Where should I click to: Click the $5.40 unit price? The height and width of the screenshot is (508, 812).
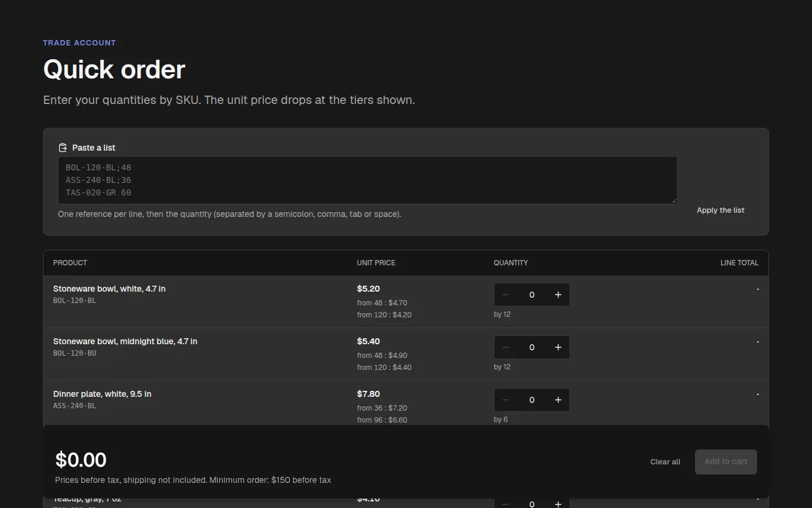(x=368, y=341)
